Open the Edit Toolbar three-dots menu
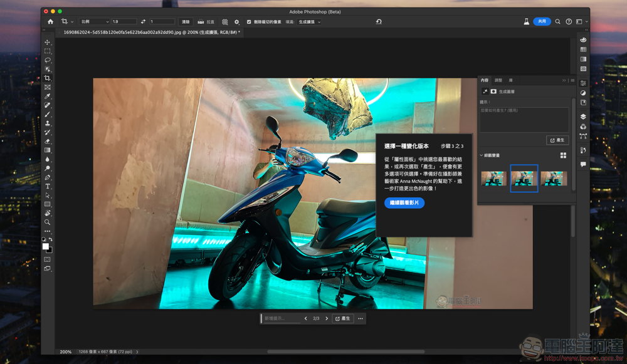The image size is (627, 364). (48, 231)
